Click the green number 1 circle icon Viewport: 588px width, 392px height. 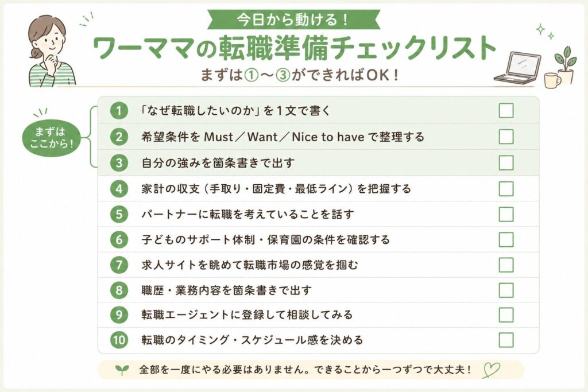(x=119, y=111)
